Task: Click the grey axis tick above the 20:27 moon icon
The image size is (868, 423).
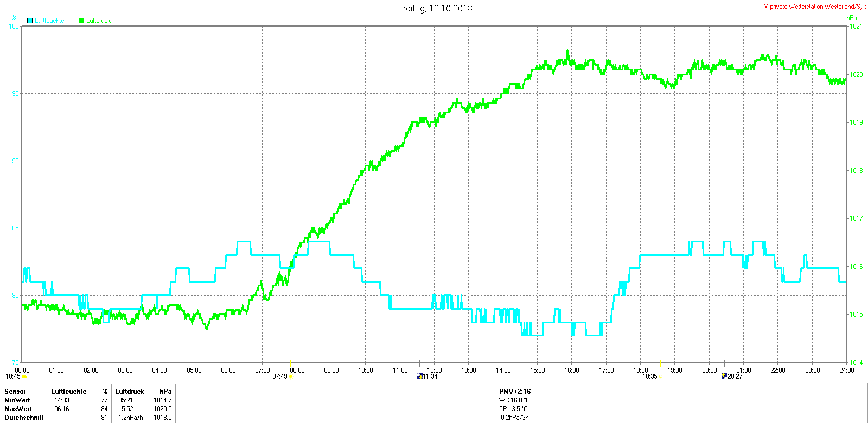Action: 724,363
